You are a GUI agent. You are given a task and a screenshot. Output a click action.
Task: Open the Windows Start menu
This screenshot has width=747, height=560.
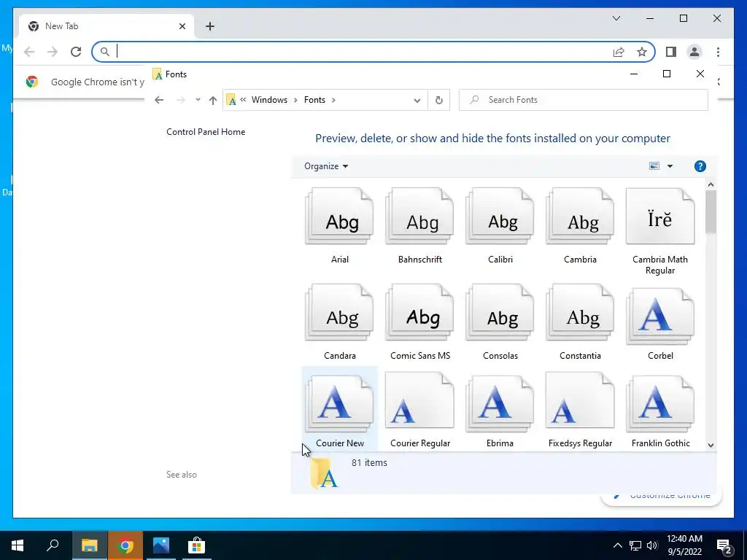point(18,545)
